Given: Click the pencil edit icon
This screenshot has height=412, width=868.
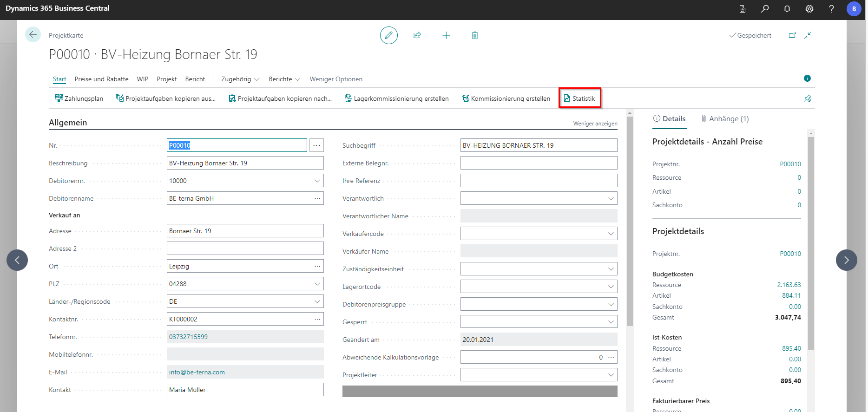Looking at the screenshot, I should [x=388, y=35].
